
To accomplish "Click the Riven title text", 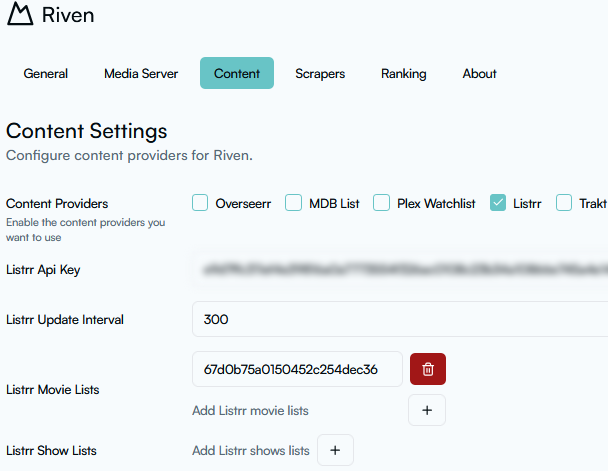I will pos(68,15).
